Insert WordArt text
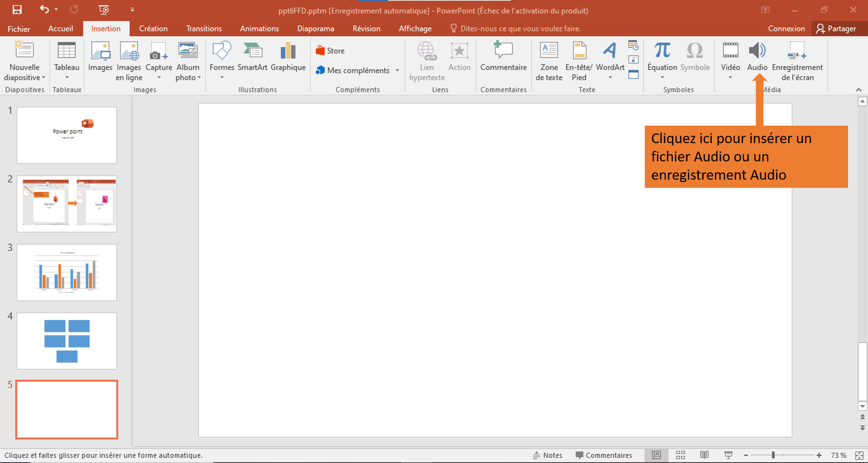Screen dimensions: 868x463 [610, 60]
